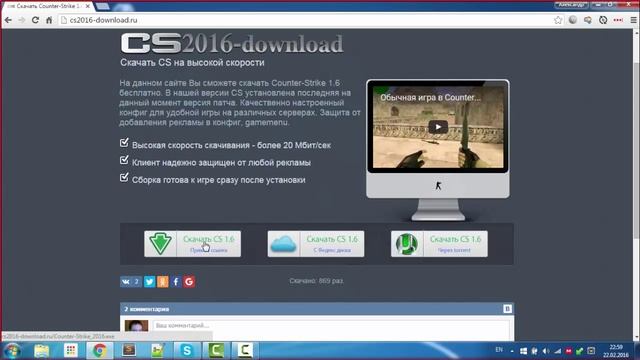Viewport: 640px width, 360px height.
Task: Reload the page with the refresh icon
Action: (x=36, y=20)
